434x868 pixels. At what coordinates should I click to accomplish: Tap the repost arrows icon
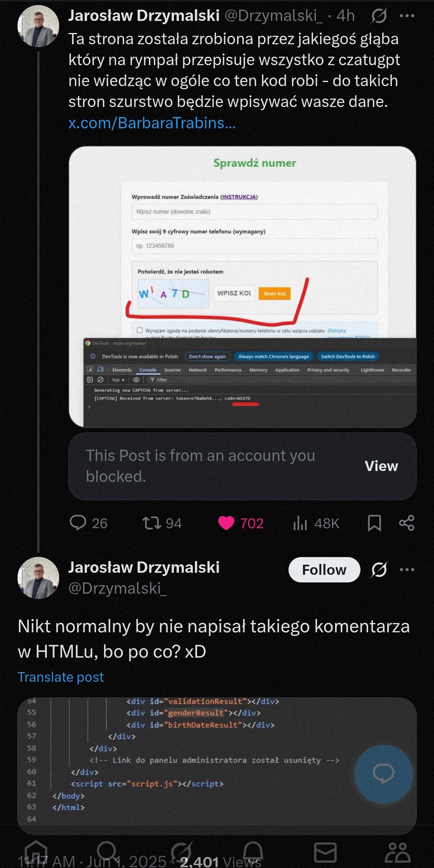[151, 523]
